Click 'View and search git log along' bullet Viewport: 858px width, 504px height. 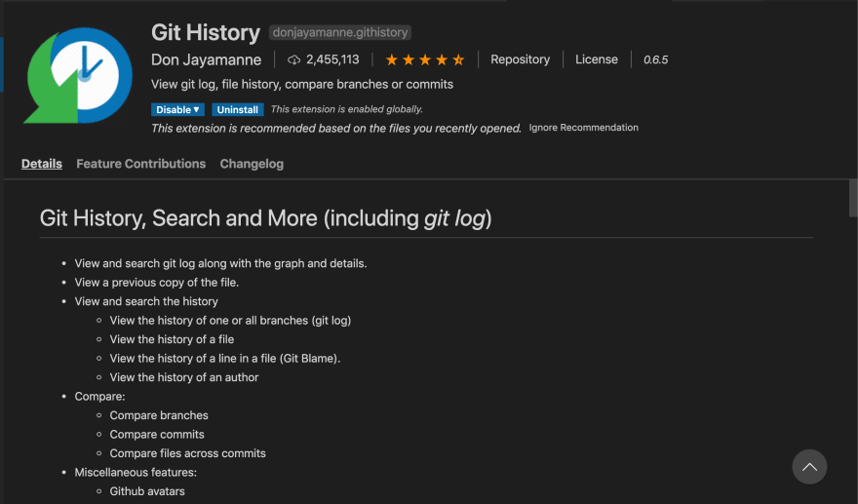[220, 263]
